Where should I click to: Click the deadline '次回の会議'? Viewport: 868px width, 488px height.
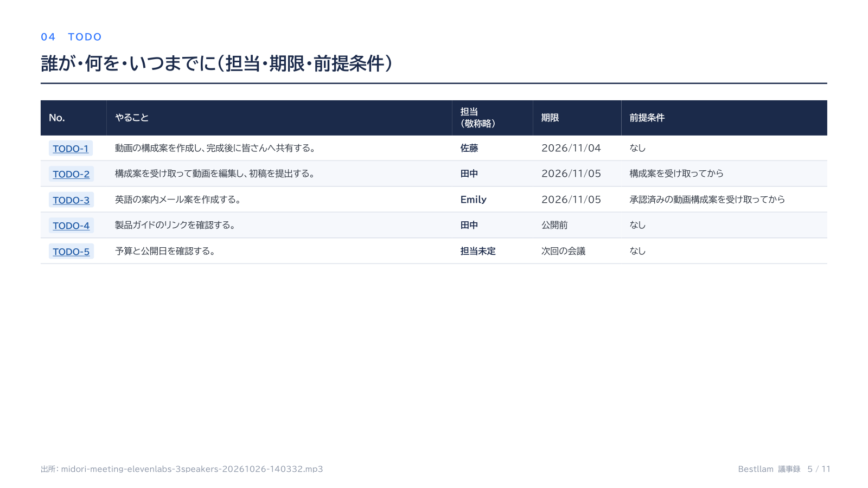point(564,251)
